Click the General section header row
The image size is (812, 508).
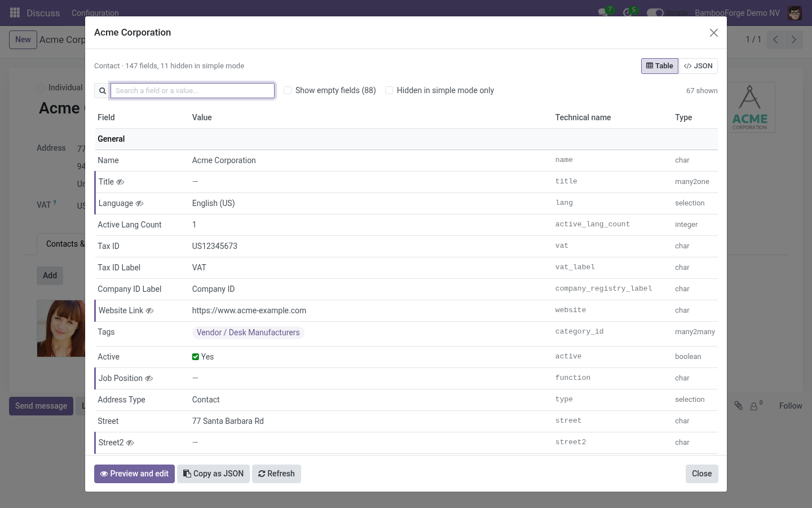coord(406,139)
